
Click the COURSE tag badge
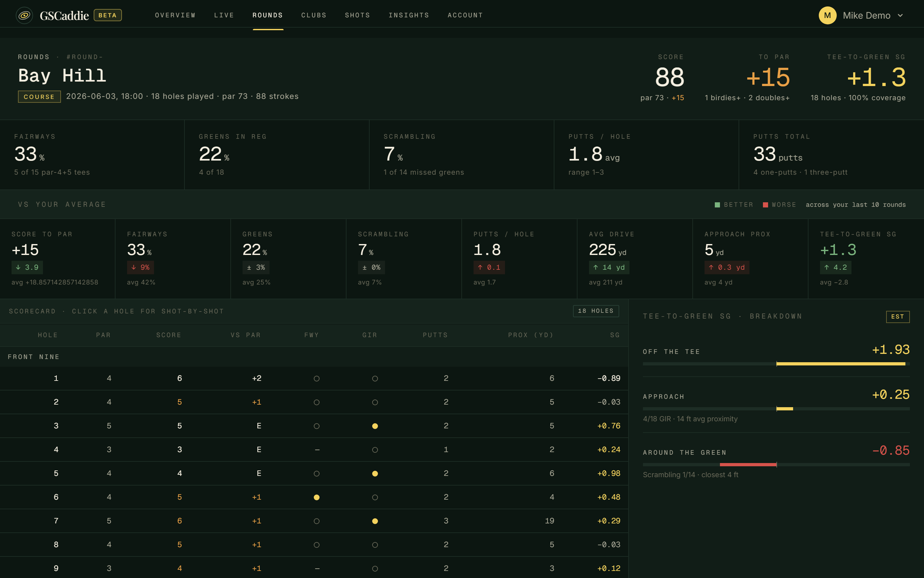(x=39, y=97)
